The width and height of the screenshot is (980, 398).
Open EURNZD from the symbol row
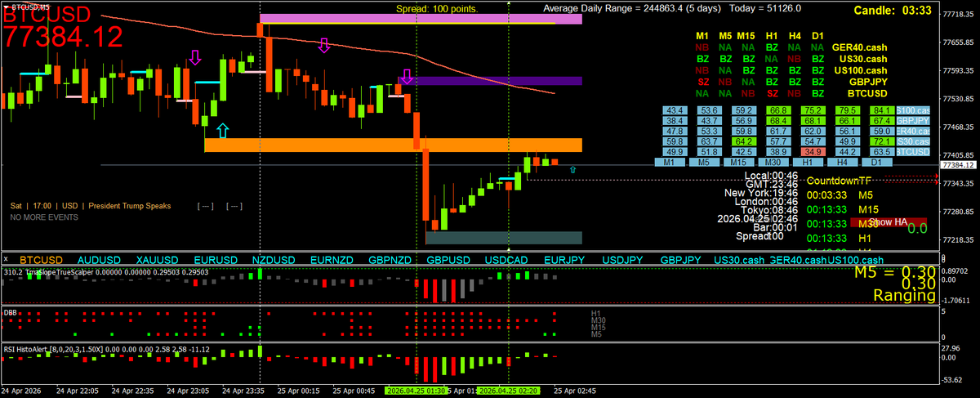click(332, 259)
